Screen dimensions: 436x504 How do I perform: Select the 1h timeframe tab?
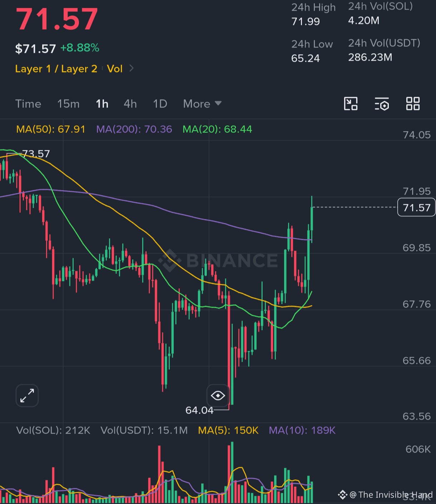(x=102, y=104)
